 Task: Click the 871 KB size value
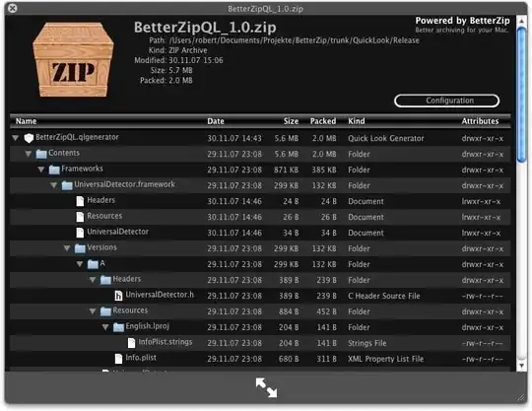[x=287, y=170]
